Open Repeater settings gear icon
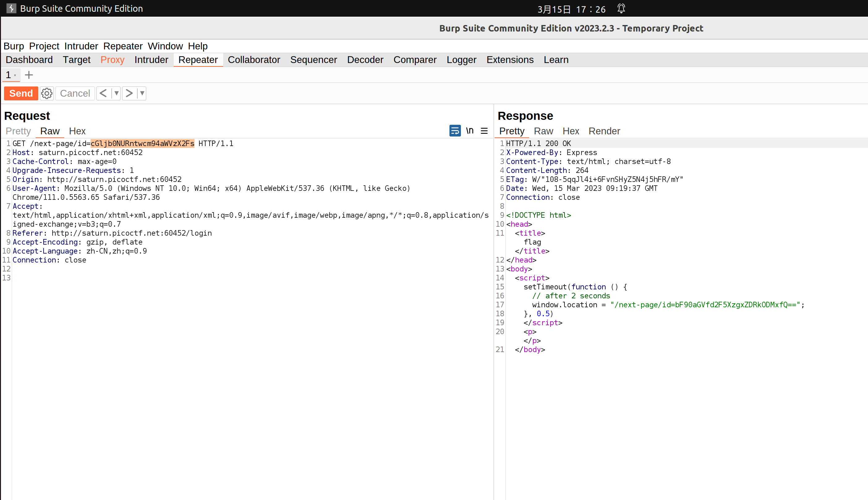The height and width of the screenshot is (500, 868). coord(47,93)
